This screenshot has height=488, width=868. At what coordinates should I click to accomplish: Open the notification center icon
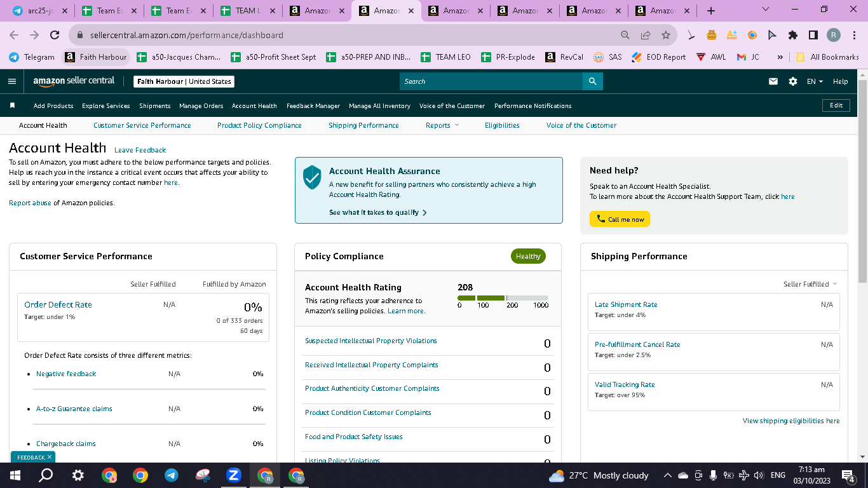tap(847, 475)
